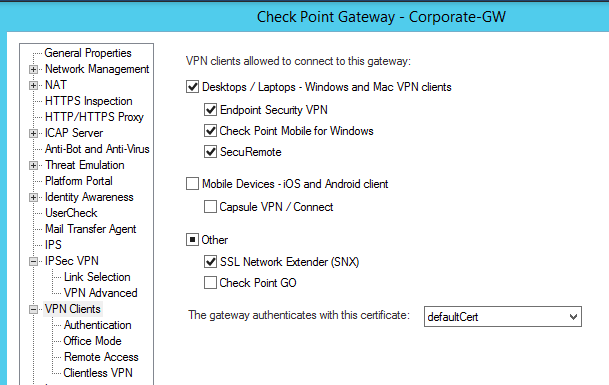Click 'The gateway authenticates with this certificate' label

pyautogui.click(x=299, y=315)
